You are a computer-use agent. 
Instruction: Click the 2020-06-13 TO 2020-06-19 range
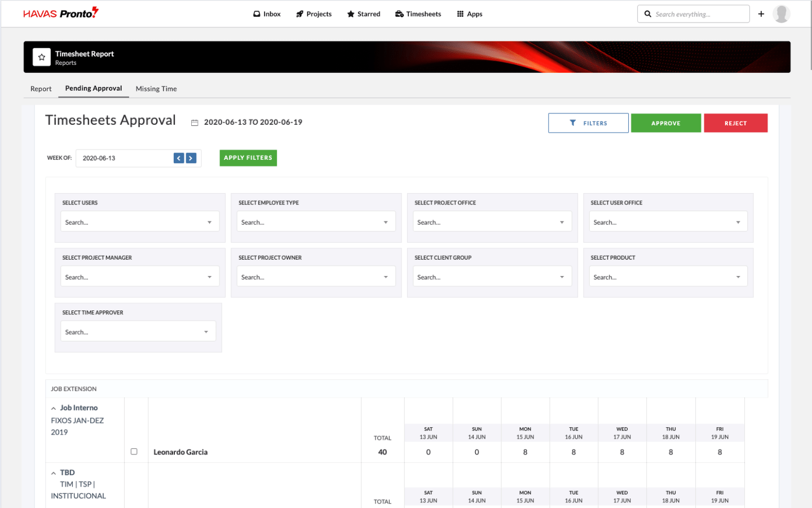point(253,122)
